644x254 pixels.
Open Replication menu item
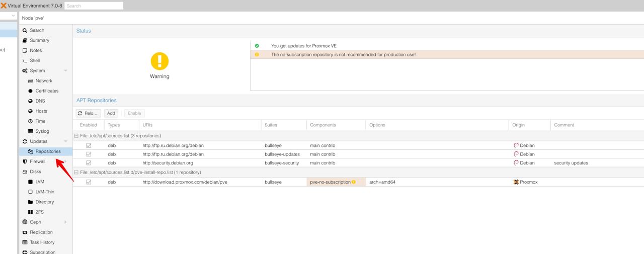(46, 232)
